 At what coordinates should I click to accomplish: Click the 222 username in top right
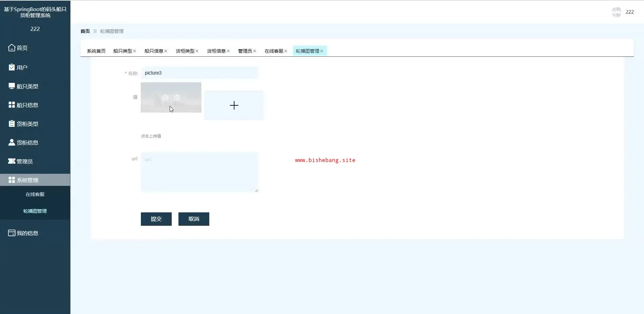630,12
